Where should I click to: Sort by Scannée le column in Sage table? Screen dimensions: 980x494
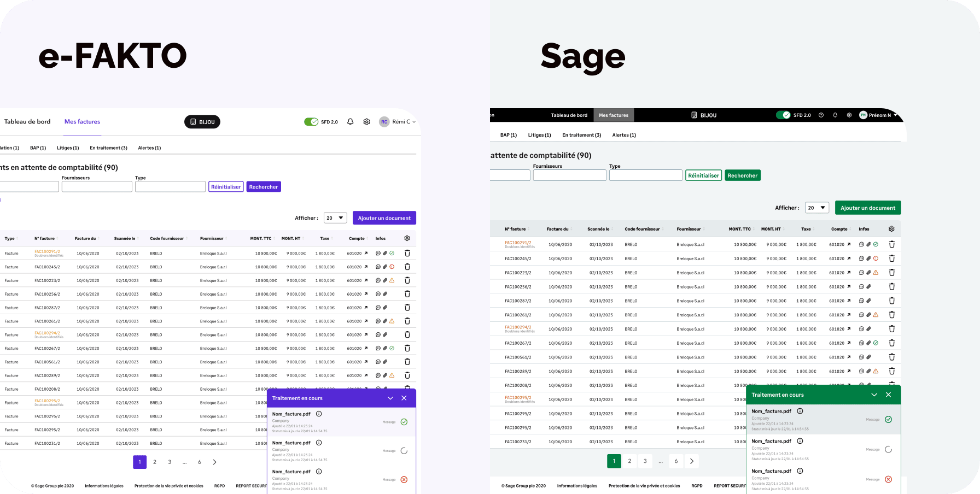pyautogui.click(x=598, y=229)
